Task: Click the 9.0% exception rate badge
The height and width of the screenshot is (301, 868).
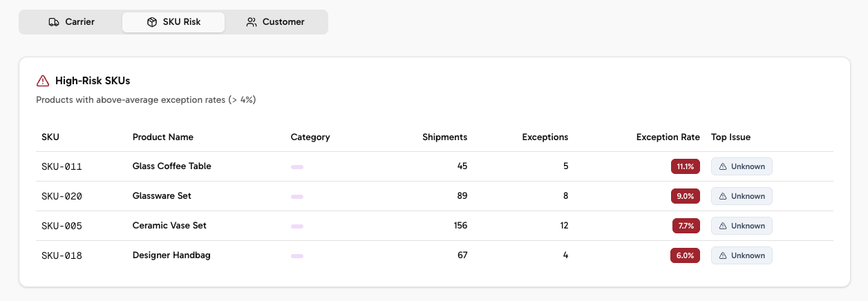Action: 686,196
